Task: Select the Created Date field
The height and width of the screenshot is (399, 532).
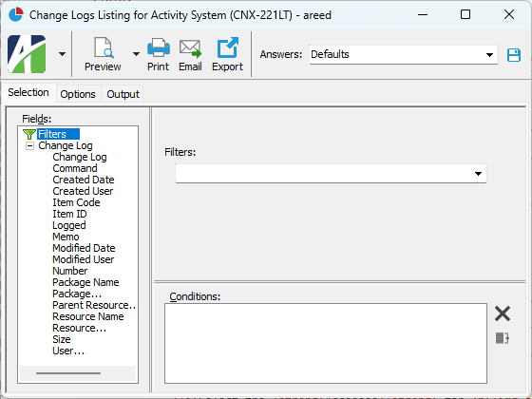Action: (x=84, y=180)
